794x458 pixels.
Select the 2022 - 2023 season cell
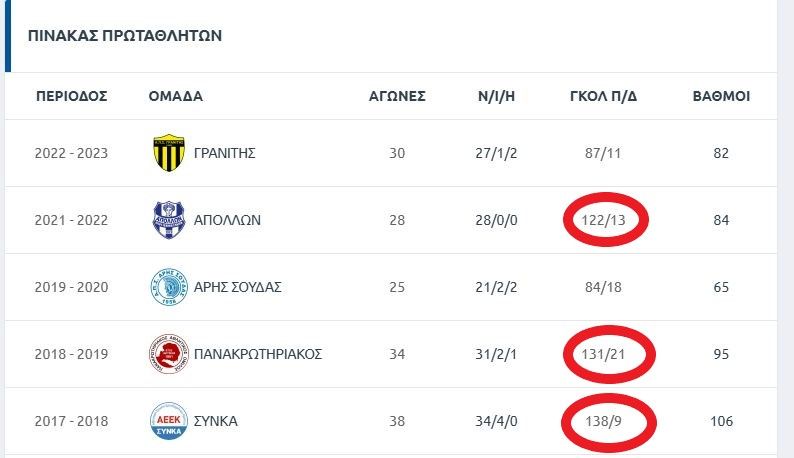click(71, 153)
